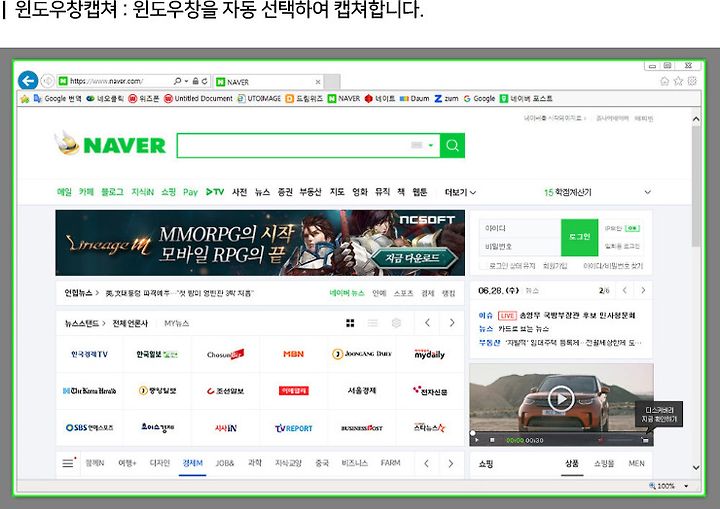Viewport: 720px width, 509px height.
Task: Open the 100% zoom level dropdown
Action: tap(686, 486)
